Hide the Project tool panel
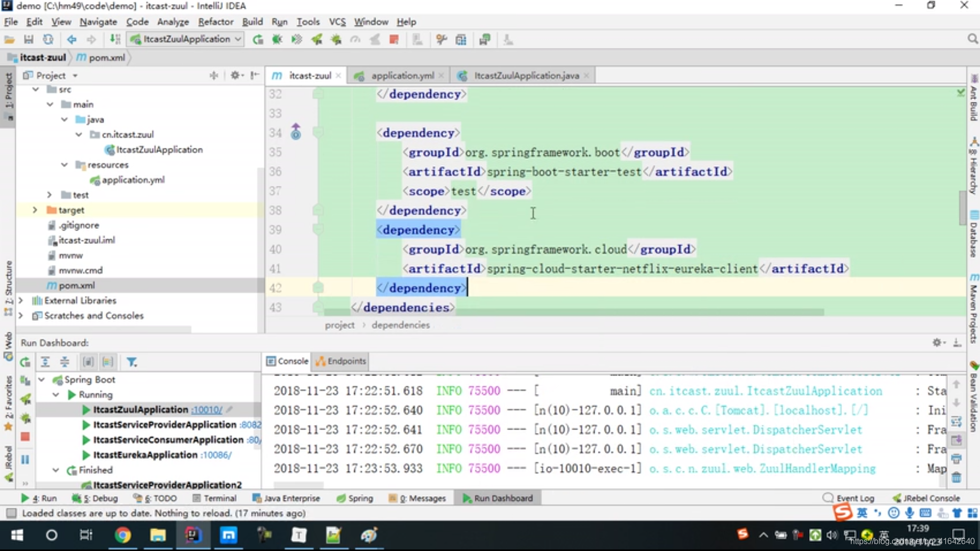 (x=255, y=76)
